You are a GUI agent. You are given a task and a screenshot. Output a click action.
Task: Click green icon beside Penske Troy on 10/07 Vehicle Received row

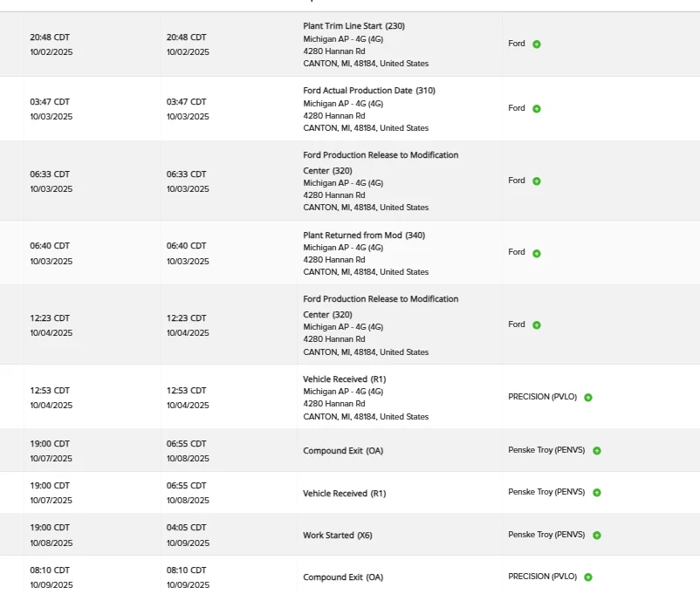click(x=596, y=493)
